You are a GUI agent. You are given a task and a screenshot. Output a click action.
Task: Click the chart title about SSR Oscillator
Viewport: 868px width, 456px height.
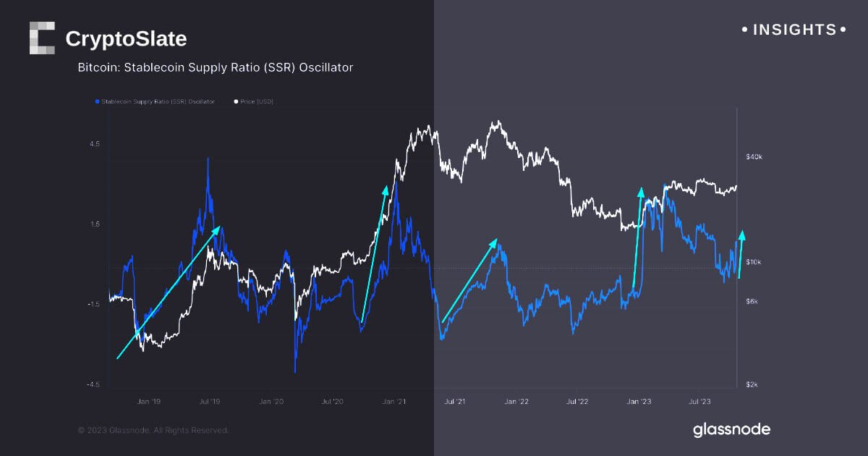tap(216, 68)
